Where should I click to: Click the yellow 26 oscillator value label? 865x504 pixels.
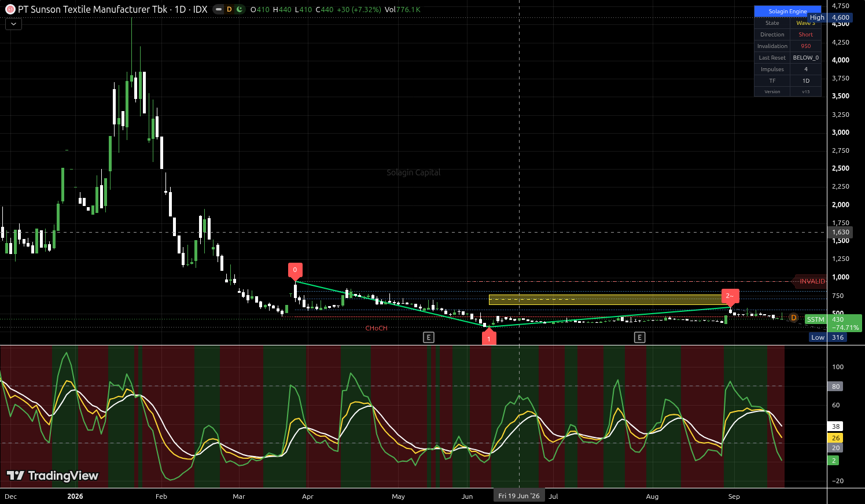pos(836,438)
